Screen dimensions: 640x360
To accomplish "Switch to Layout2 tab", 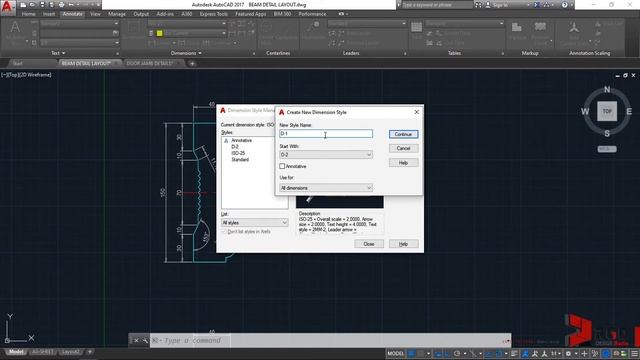I will point(71,352).
